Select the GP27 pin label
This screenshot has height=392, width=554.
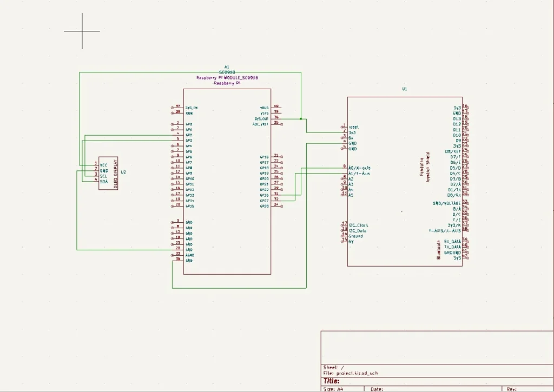point(264,201)
